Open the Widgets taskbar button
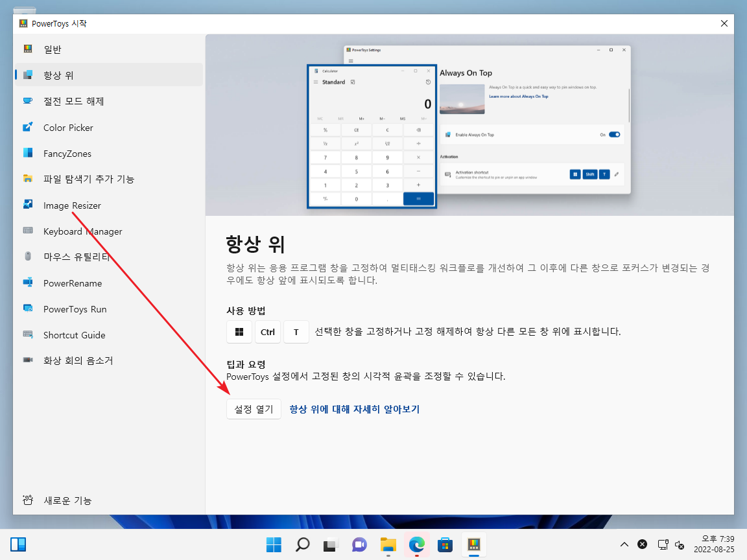 (x=18, y=544)
